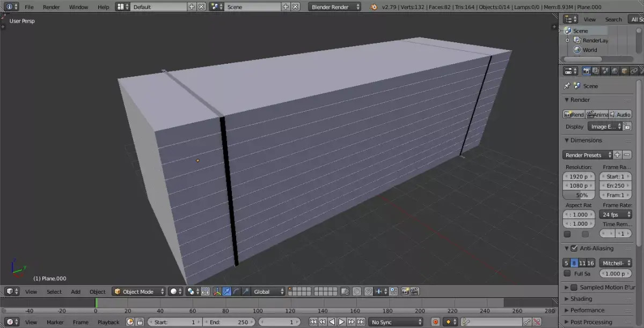Switch to Render properties tab
The image size is (644, 328).
[587, 71]
